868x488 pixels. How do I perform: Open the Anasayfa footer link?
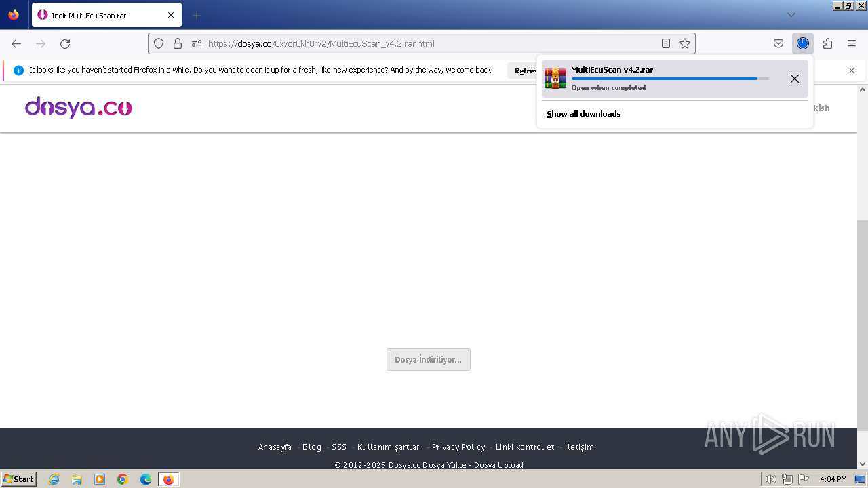[x=275, y=447]
